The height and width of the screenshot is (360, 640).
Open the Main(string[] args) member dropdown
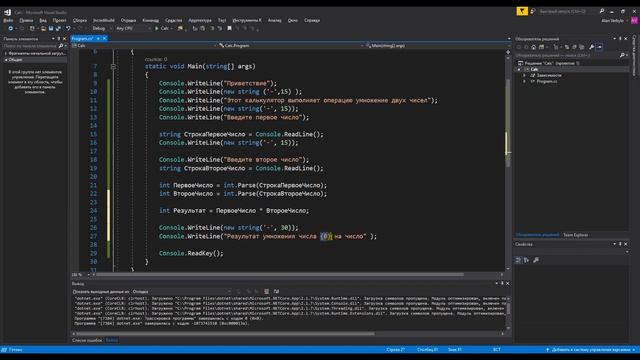tap(438, 46)
